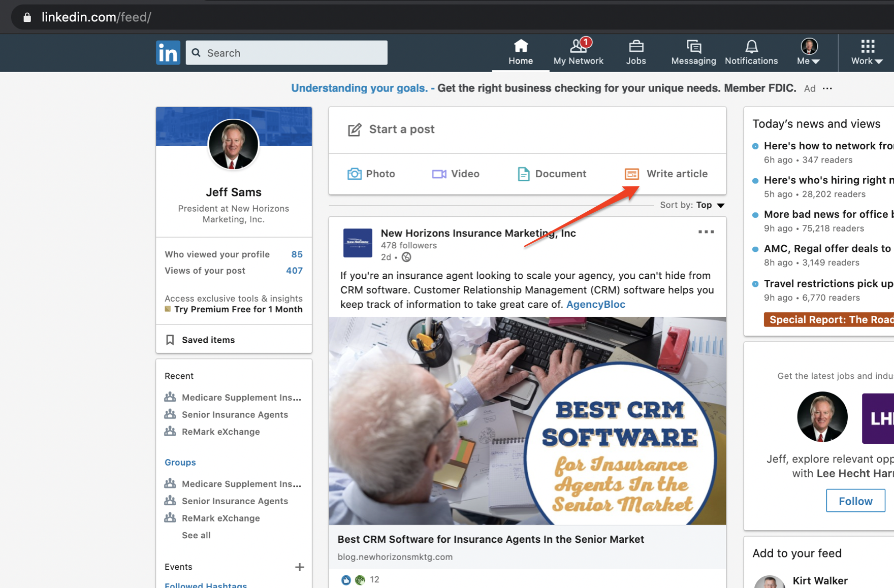894x588 pixels.
Task: Open the Notifications tab
Action: tap(751, 53)
